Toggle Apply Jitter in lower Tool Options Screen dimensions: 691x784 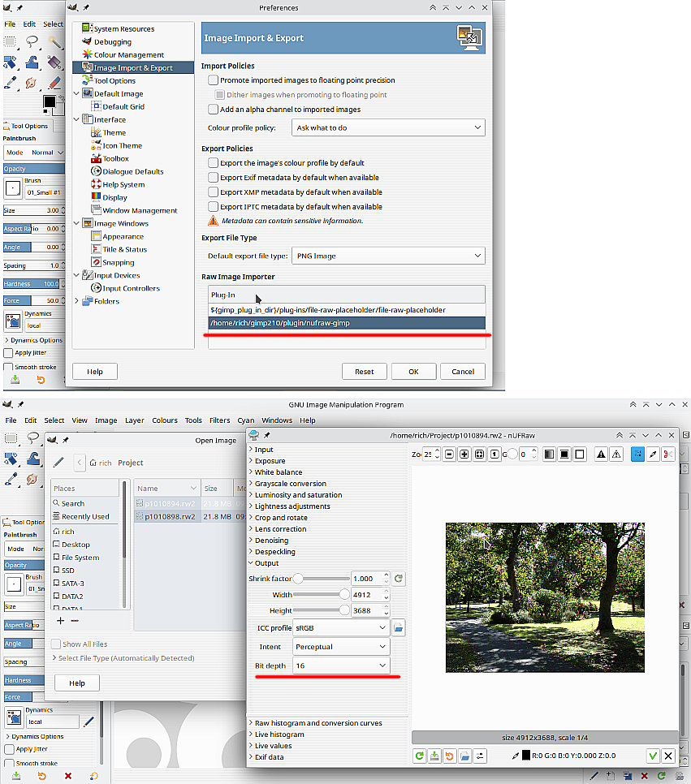point(9,749)
